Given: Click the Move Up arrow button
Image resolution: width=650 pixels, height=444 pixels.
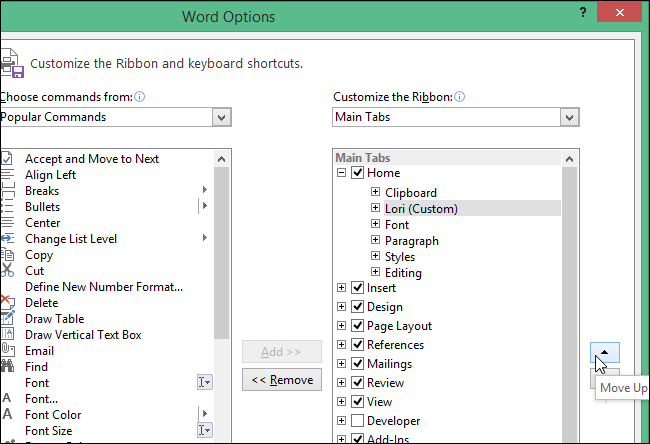Looking at the screenshot, I should 606,353.
